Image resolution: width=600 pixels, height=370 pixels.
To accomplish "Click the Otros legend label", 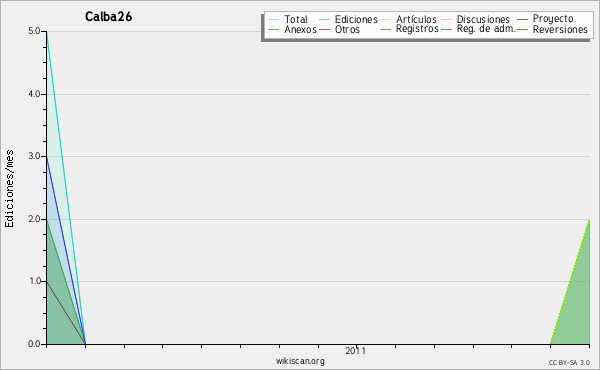I will 347,29.
